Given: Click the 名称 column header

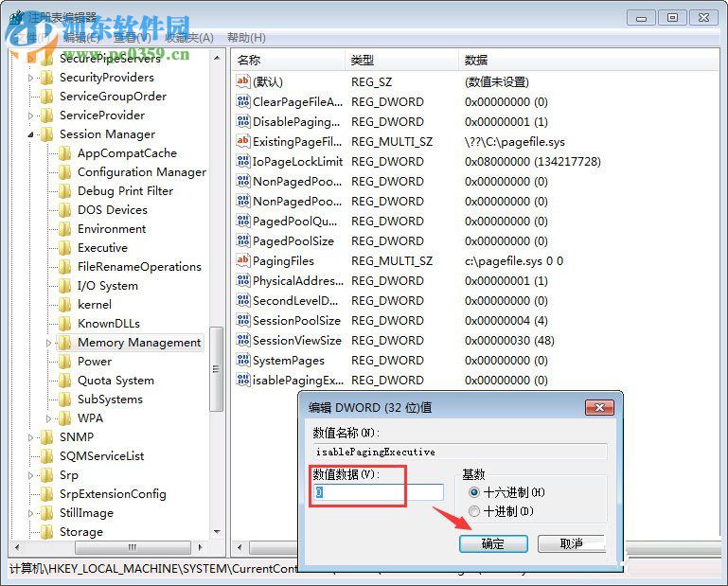Looking at the screenshot, I should 288,60.
